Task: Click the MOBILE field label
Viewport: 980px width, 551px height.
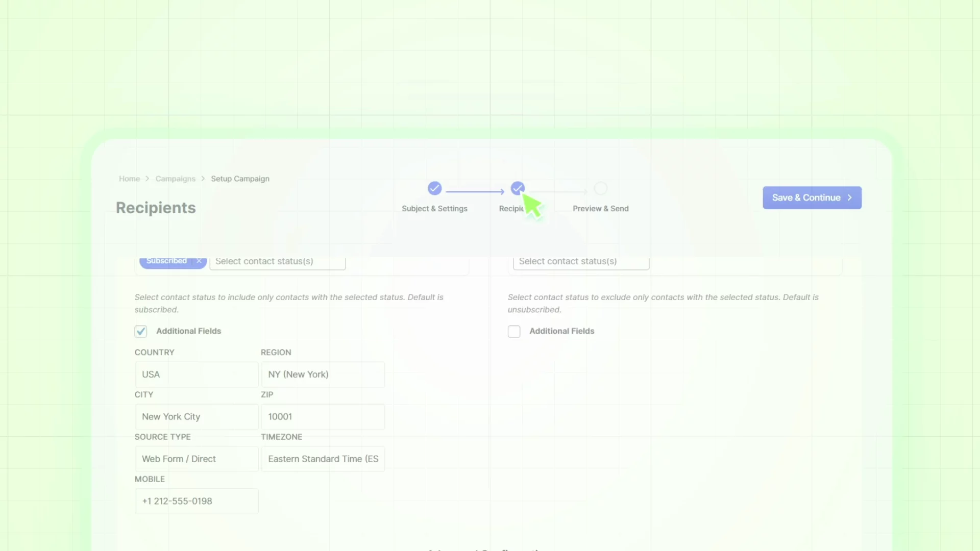Action: [x=150, y=479]
